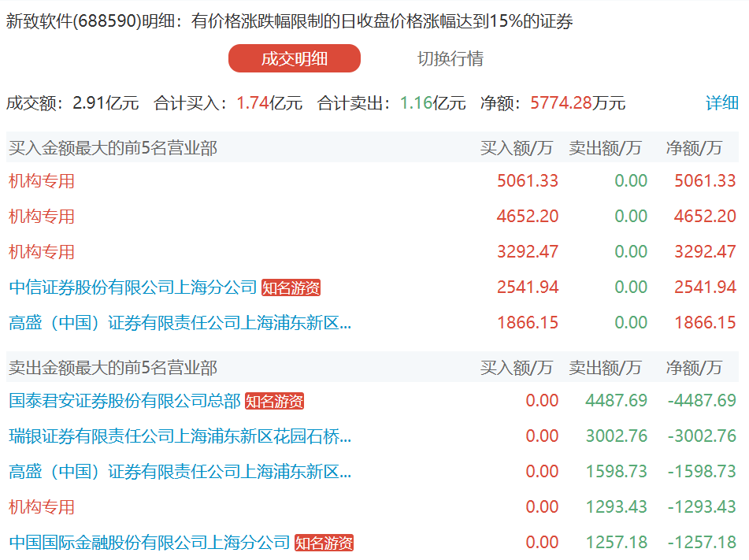The image size is (749, 560).
Task: Click 知名游资 badge beside 国泰君安
Action: point(274,402)
